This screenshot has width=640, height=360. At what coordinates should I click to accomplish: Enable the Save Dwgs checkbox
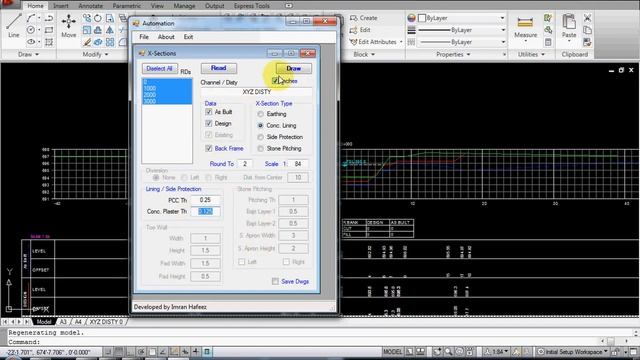coord(276,281)
